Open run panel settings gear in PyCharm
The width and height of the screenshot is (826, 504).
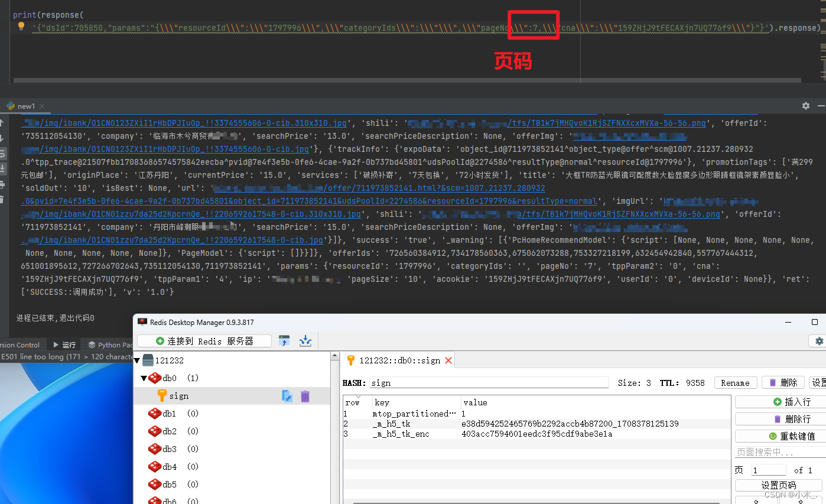[x=806, y=106]
